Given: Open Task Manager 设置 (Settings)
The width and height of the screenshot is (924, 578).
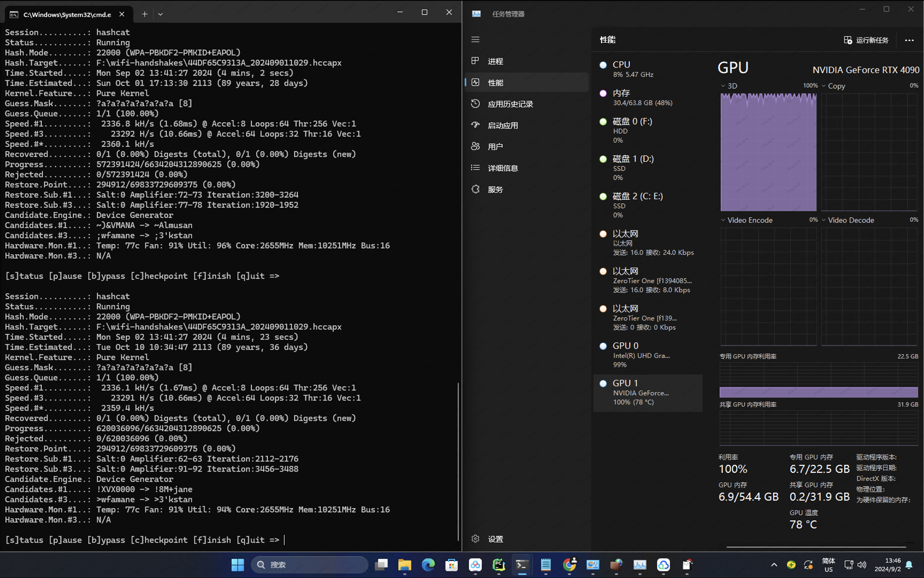Looking at the screenshot, I should point(527,539).
